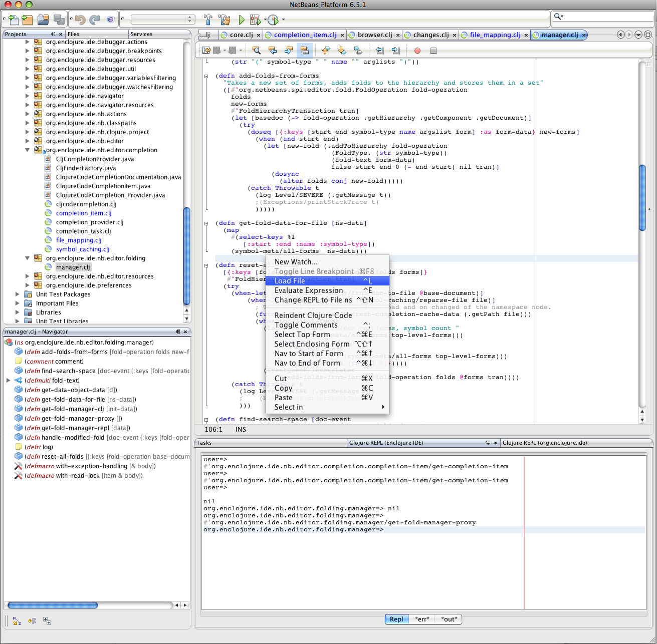This screenshot has width=657, height=644.
Task: Choose Evaluate Expression in context menu
Action: pyautogui.click(x=327, y=290)
